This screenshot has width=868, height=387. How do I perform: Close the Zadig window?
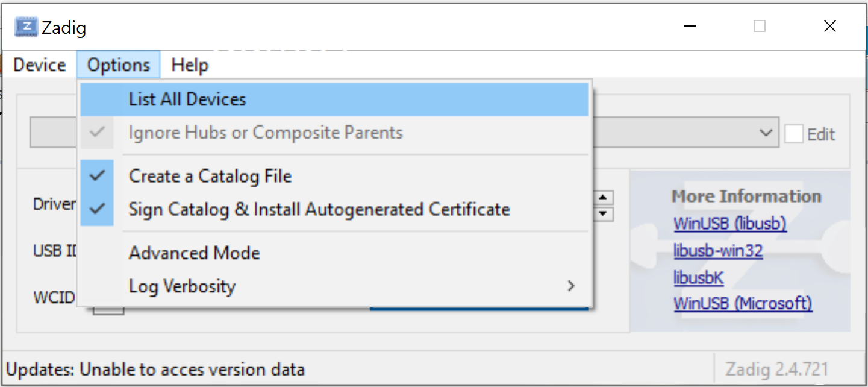pyautogui.click(x=829, y=27)
